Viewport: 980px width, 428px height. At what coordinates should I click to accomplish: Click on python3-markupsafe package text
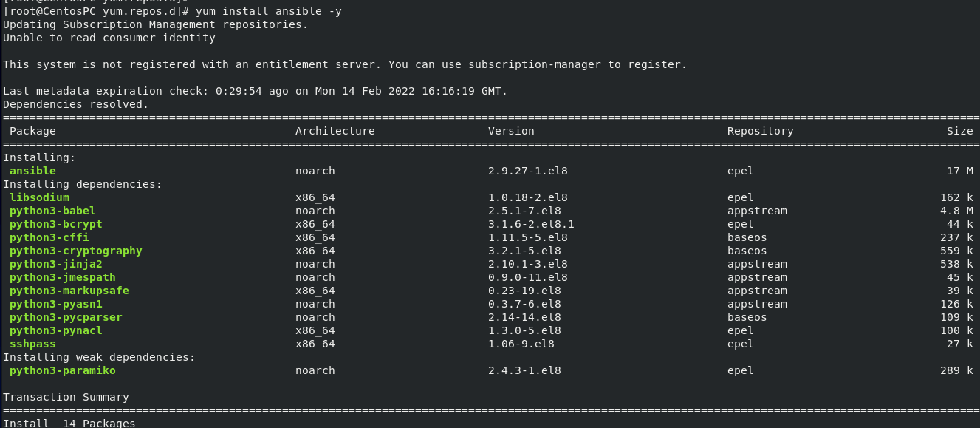point(69,291)
